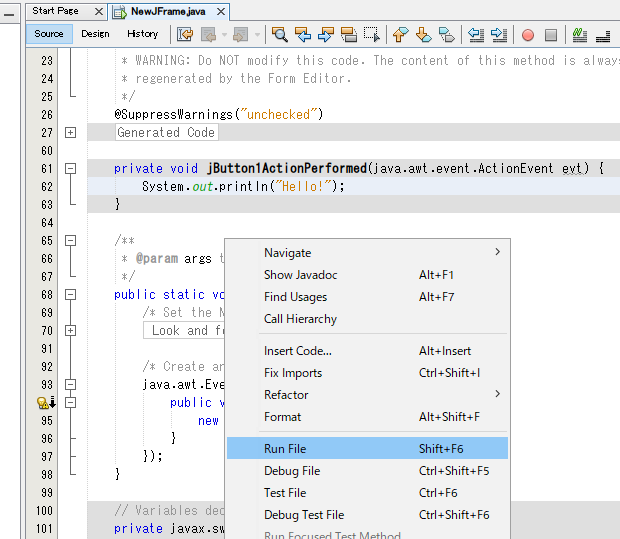Switch to History view
This screenshot has width=620, height=539.
[143, 34]
